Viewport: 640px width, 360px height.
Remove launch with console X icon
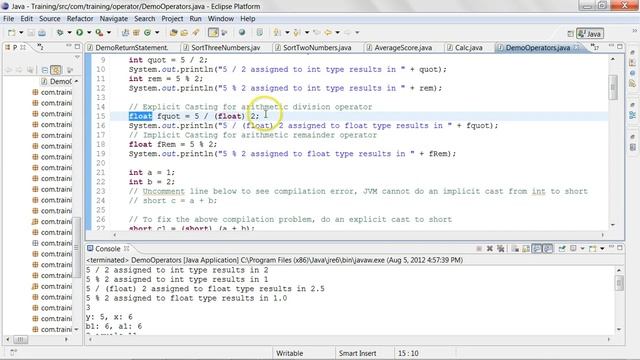click(490, 249)
